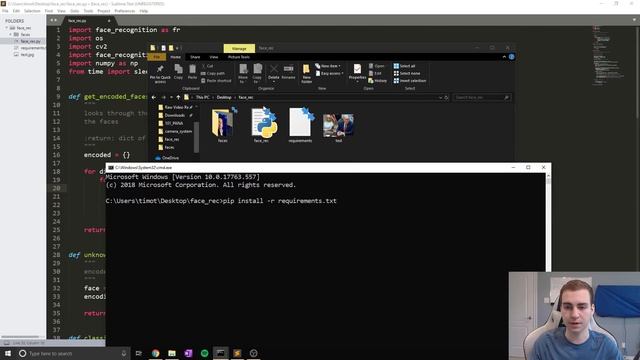
Task: Open Explorer help icon
Action: (511, 57)
